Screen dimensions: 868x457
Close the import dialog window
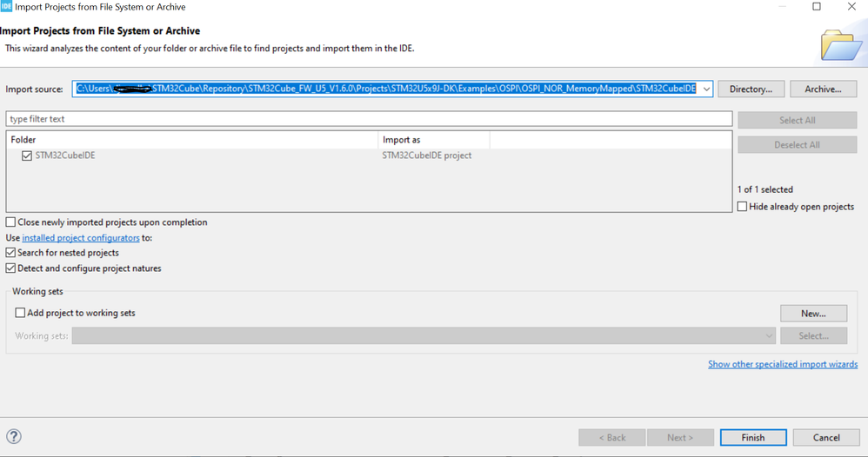[x=851, y=7]
